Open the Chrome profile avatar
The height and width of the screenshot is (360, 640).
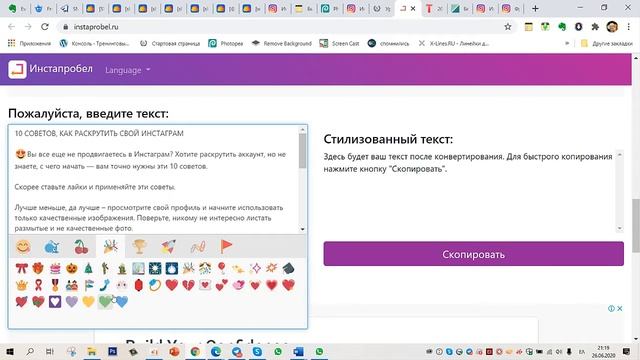612,27
